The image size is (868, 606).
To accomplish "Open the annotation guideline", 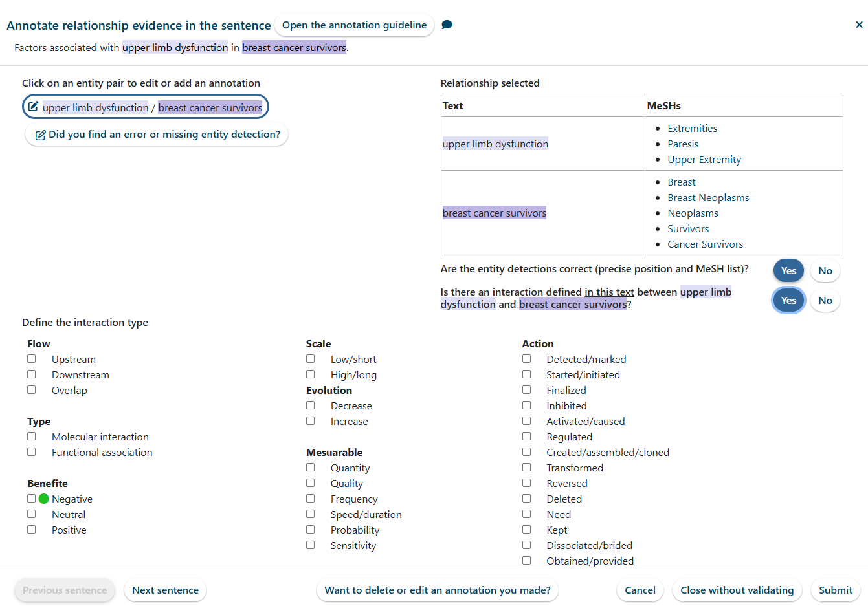I will click(354, 25).
